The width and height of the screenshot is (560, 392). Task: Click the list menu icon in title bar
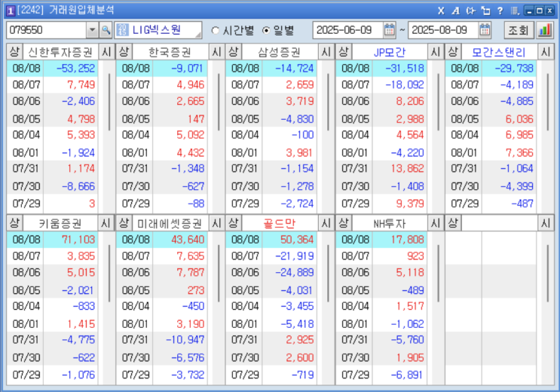pyautogui.click(x=515, y=11)
